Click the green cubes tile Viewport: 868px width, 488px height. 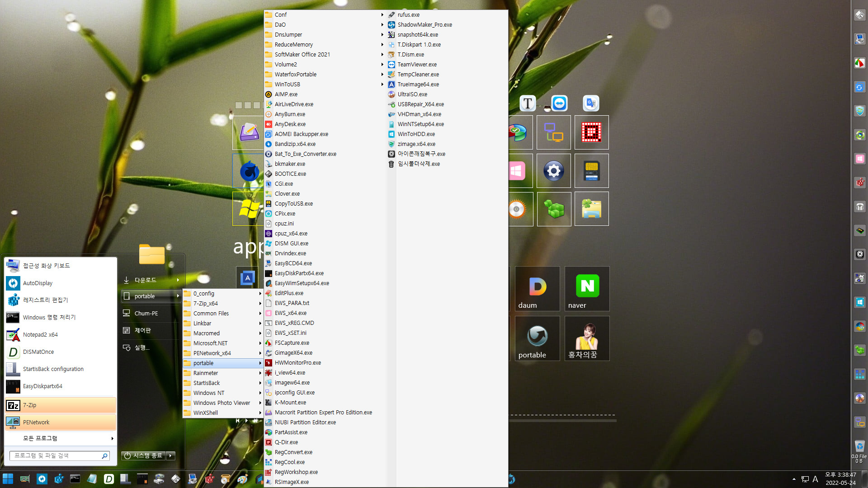click(554, 209)
